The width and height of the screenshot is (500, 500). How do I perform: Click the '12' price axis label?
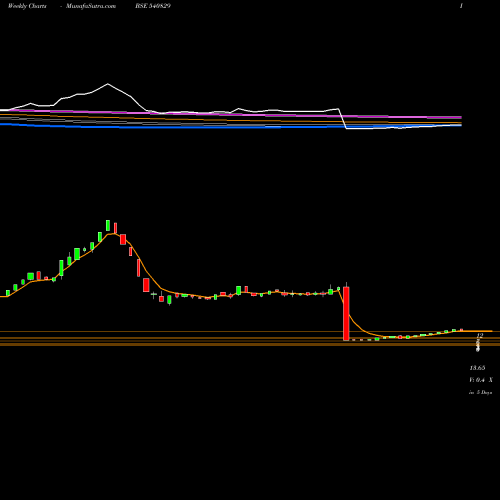coord(480,336)
